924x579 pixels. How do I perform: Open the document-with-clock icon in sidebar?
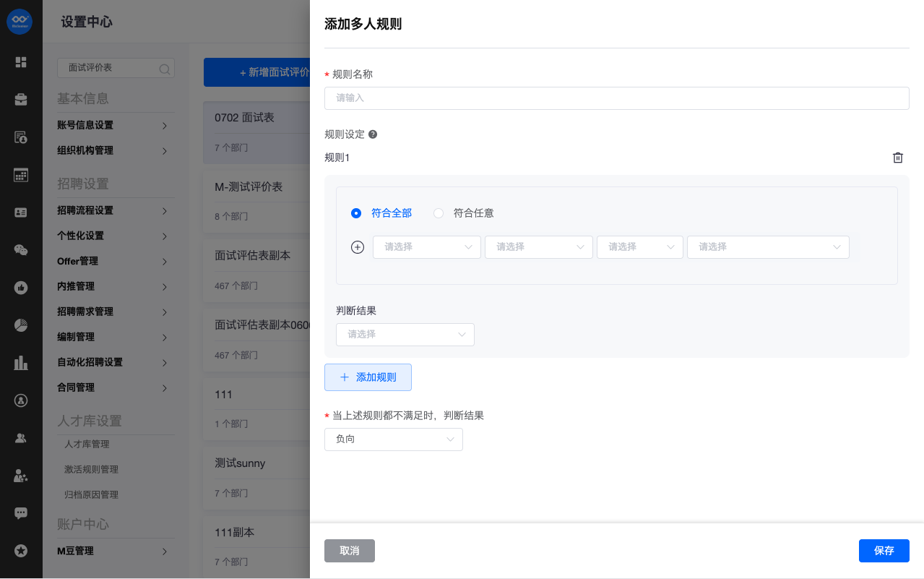pyautogui.click(x=21, y=137)
